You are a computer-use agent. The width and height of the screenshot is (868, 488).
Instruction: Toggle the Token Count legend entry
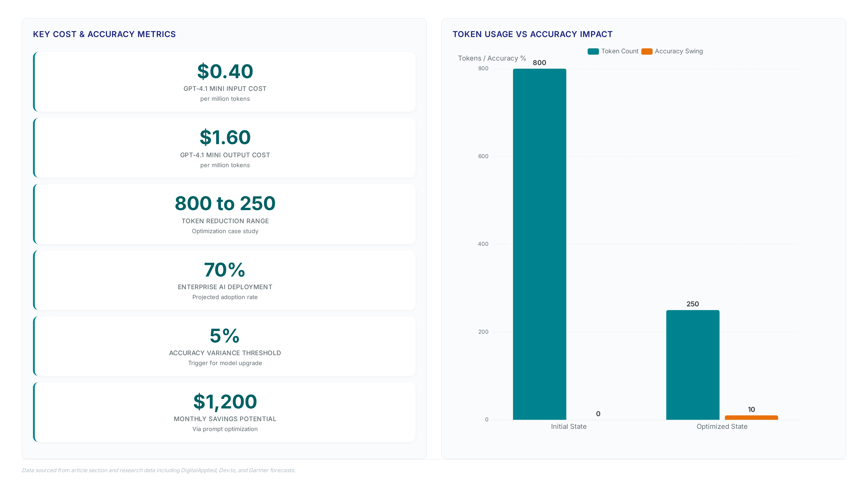tap(613, 51)
